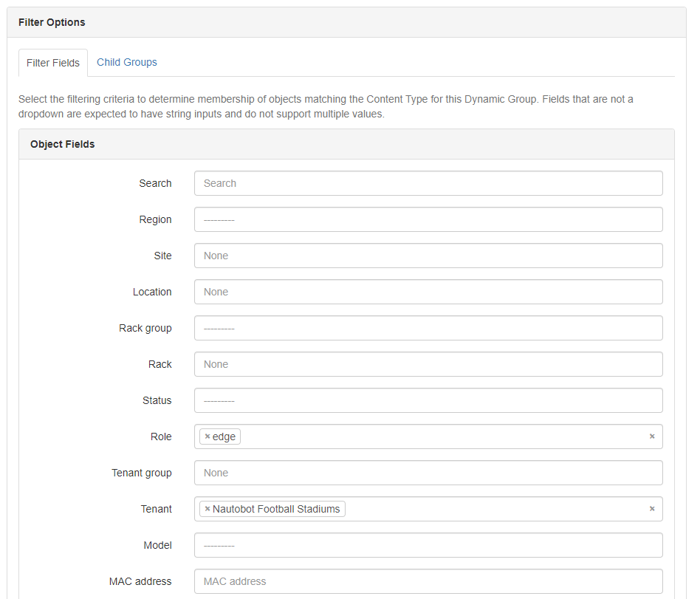Expand the Rack selection field
Image resolution: width=700 pixels, height=599 pixels.
[428, 364]
